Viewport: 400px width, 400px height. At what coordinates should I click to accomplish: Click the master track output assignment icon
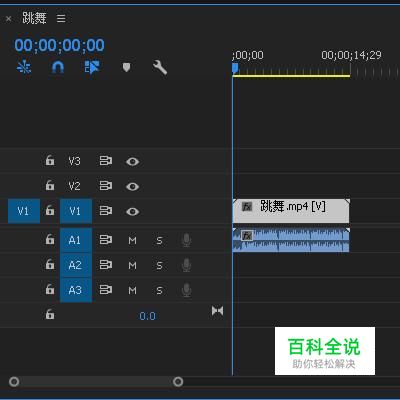[x=217, y=311]
